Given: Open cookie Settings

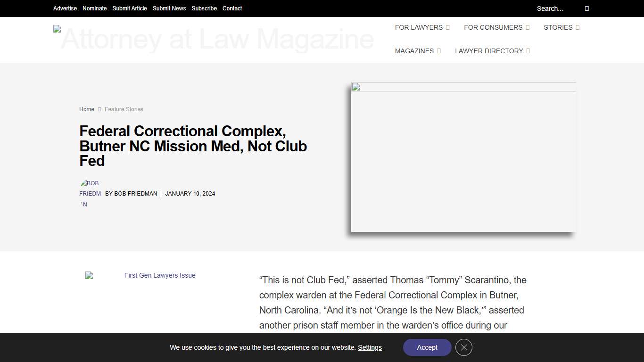Looking at the screenshot, I should click(370, 347).
